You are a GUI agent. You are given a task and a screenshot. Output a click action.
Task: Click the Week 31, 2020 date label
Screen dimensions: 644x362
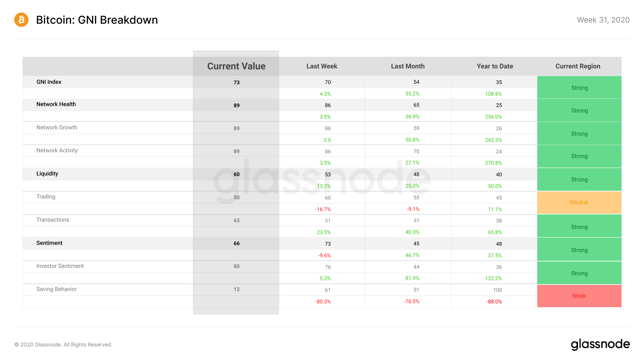pyautogui.click(x=603, y=20)
